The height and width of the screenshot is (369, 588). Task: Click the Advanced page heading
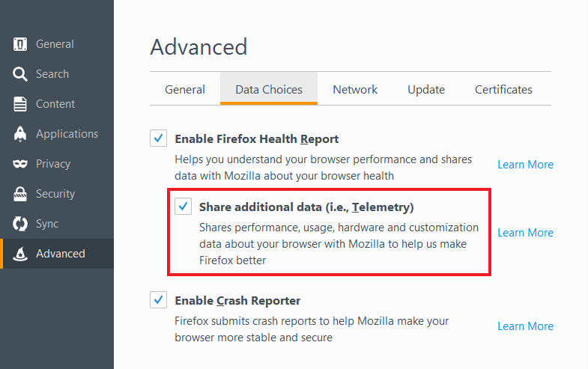coord(198,47)
